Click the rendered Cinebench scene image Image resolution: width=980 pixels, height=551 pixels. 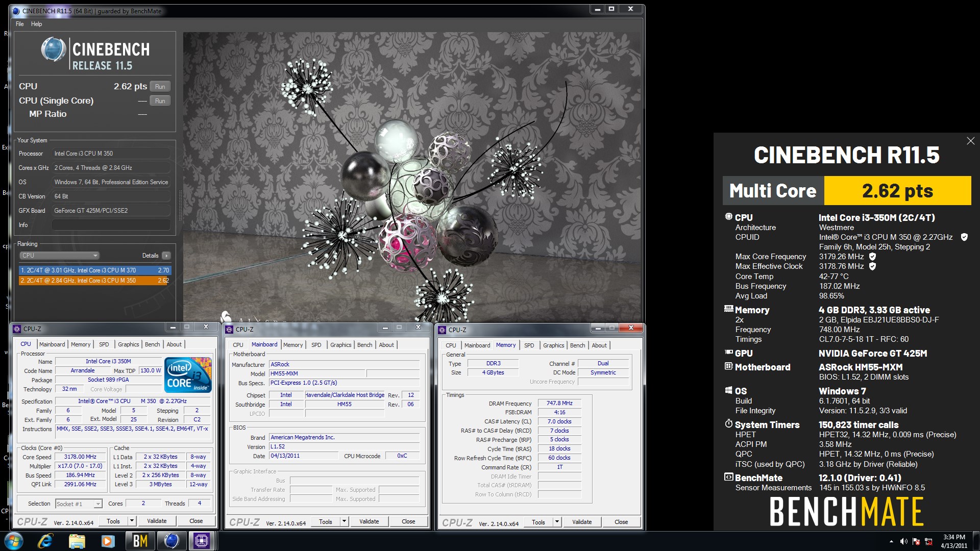[x=412, y=177]
